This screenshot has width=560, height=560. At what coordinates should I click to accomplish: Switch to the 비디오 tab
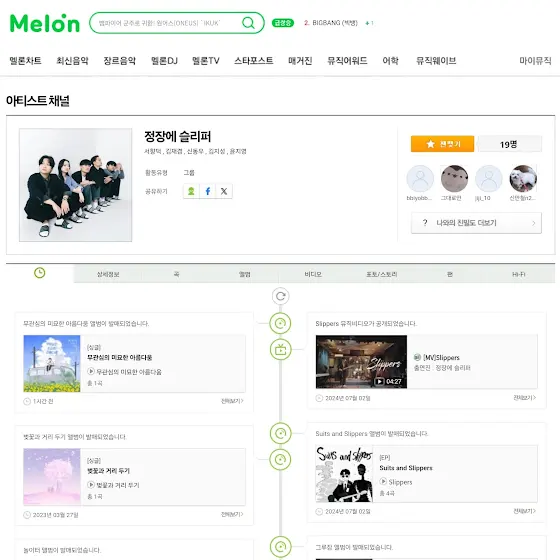(313, 274)
